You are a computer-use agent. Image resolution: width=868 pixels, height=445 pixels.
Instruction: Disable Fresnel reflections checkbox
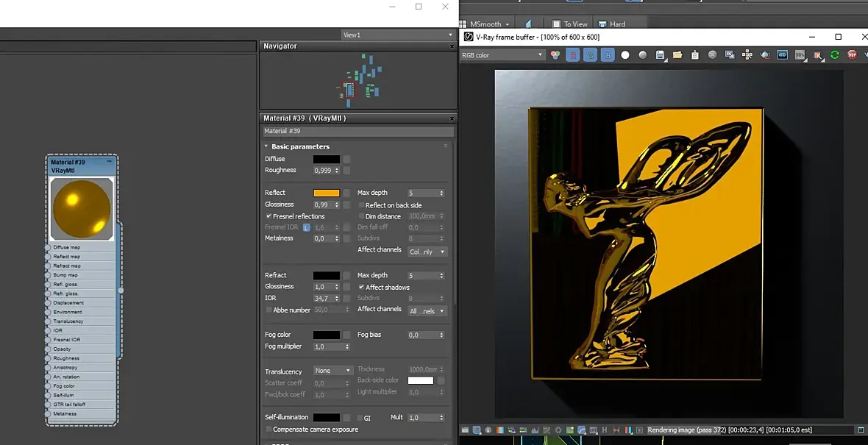268,216
